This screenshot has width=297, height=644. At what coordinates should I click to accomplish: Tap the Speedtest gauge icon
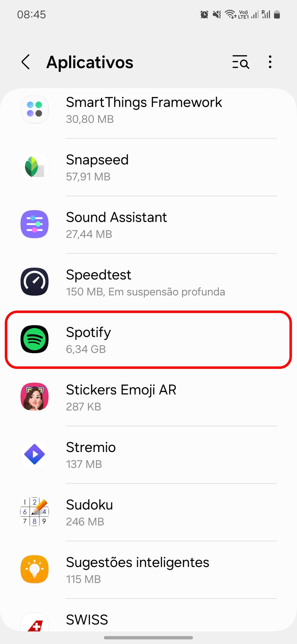[x=34, y=282]
